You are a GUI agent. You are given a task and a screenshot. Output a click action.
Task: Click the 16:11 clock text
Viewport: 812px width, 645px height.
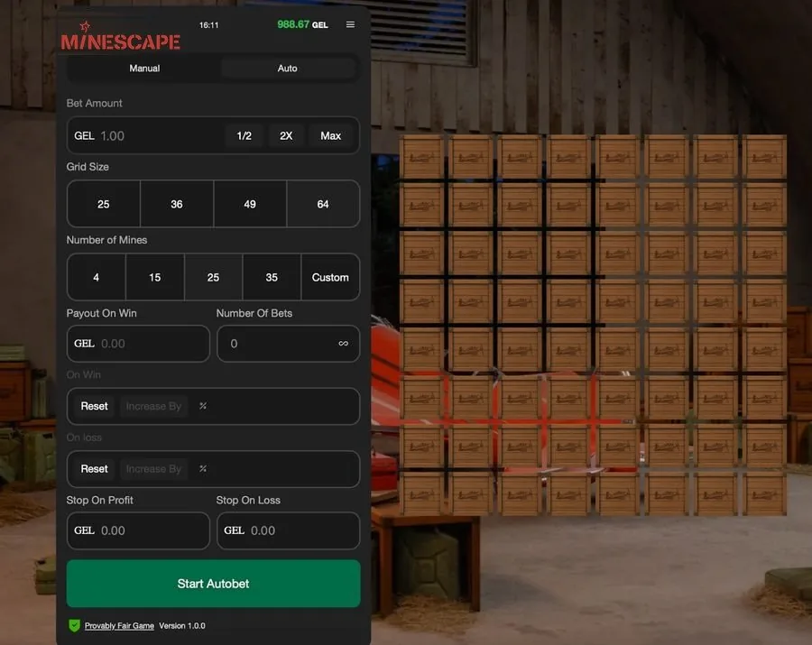tap(208, 25)
